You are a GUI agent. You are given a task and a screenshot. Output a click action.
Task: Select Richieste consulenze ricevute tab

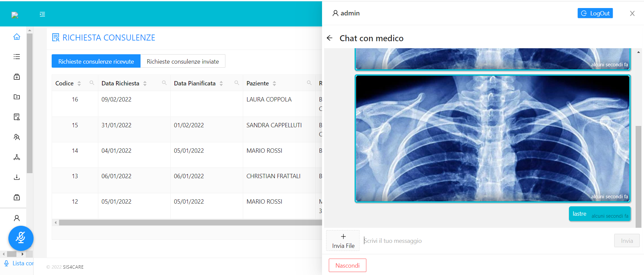[96, 61]
